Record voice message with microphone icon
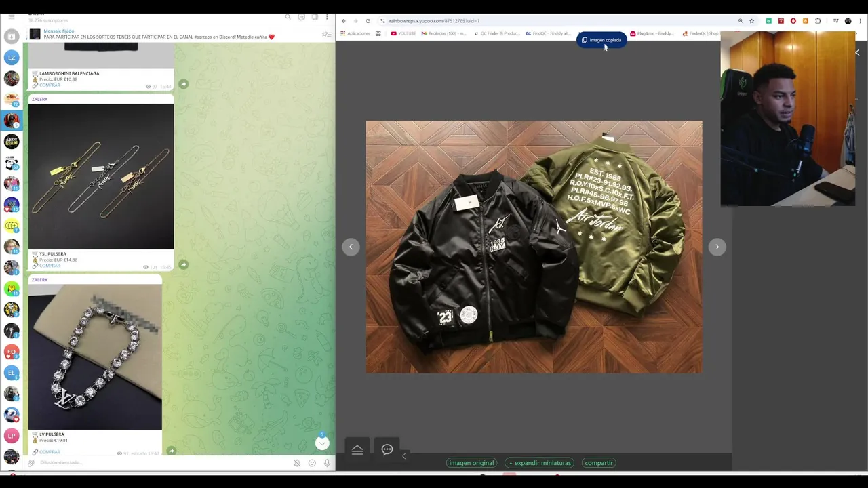 coord(327,463)
